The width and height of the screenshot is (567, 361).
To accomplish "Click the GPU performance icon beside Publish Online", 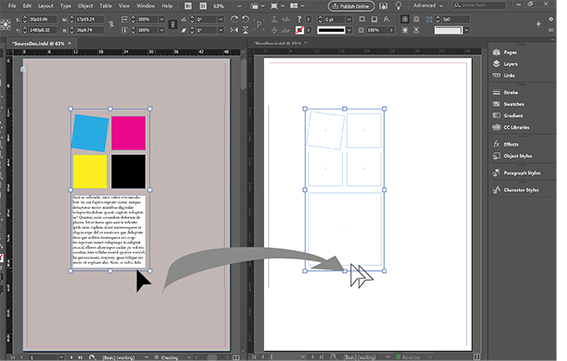I will tap(383, 6).
